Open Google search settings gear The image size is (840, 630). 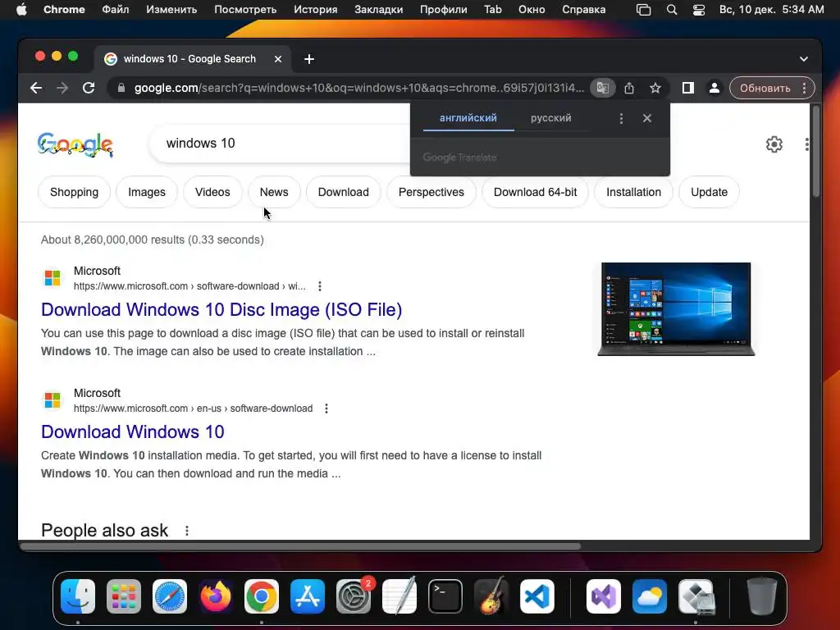pos(774,144)
